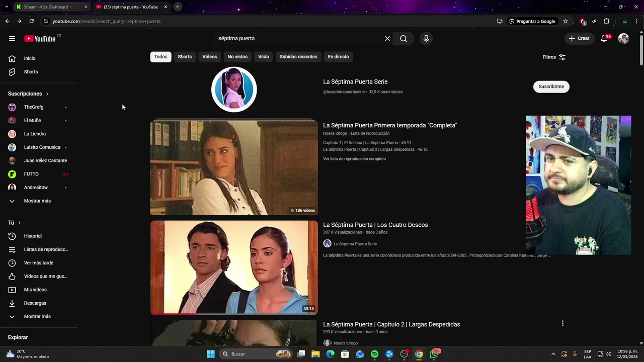
Task: Open the account avatar menu
Action: point(623,39)
